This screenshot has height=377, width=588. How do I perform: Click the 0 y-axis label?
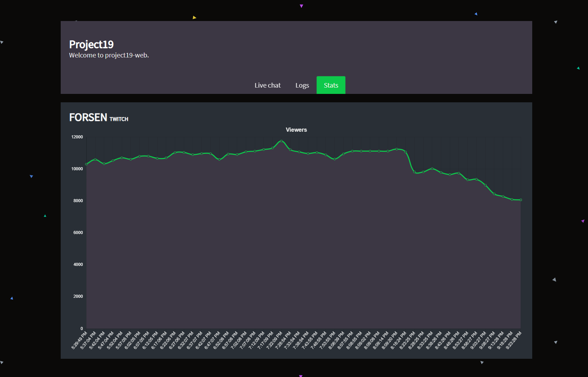click(82, 329)
